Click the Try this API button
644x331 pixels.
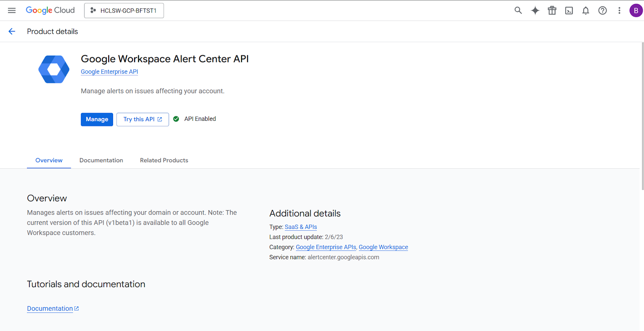pyautogui.click(x=142, y=119)
